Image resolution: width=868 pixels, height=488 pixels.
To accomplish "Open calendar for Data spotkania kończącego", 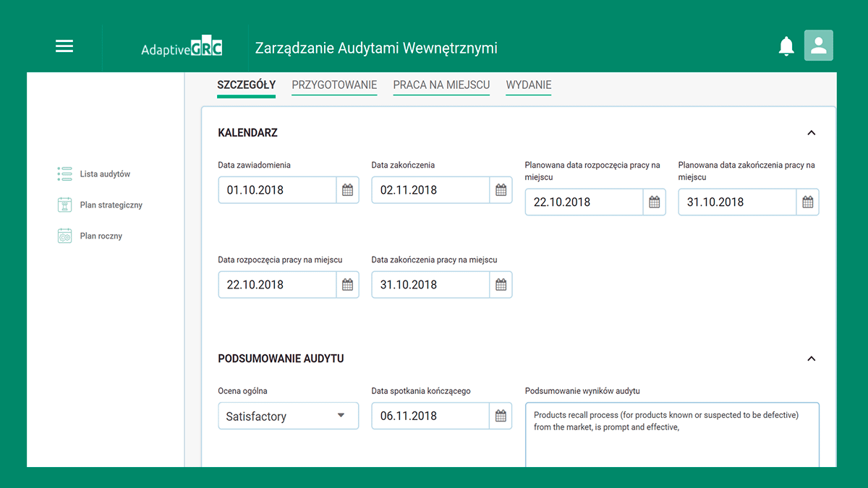I will [x=501, y=416].
